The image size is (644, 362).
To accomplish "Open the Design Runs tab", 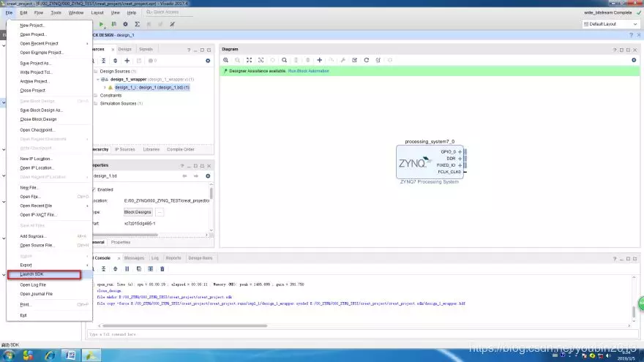I will click(x=201, y=258).
